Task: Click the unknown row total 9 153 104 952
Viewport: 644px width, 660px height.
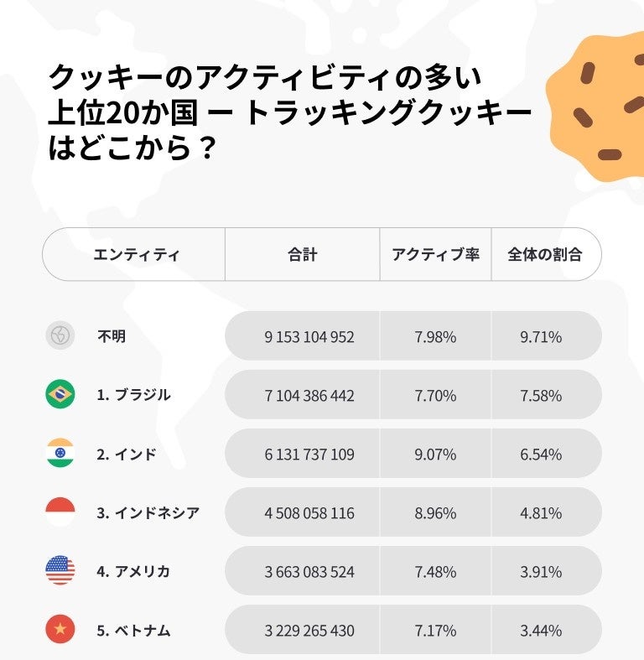Action: click(309, 336)
